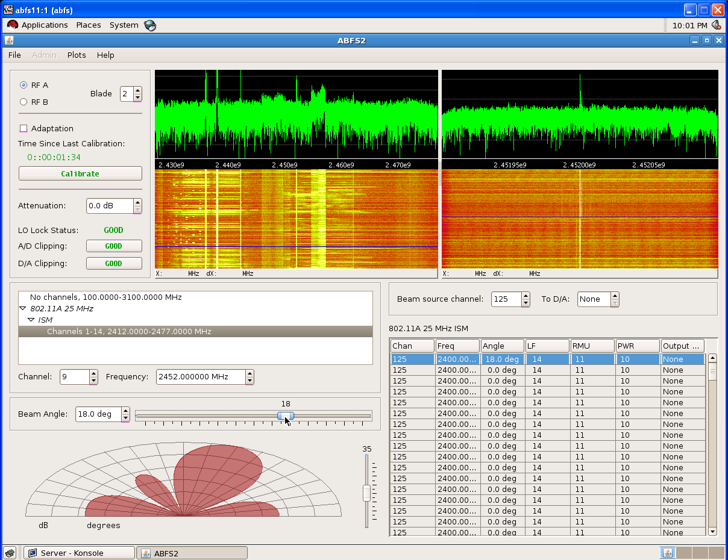
Task: Click the Calibrate button
Action: 80,173
